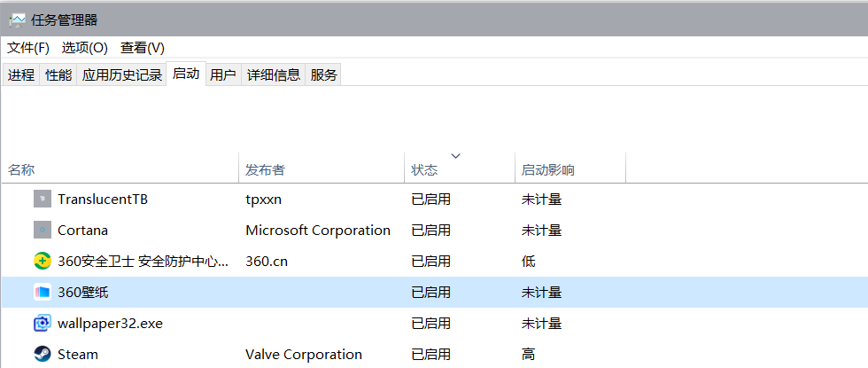Click publisher Valve Corporation
This screenshot has height=368, width=868.
point(303,354)
